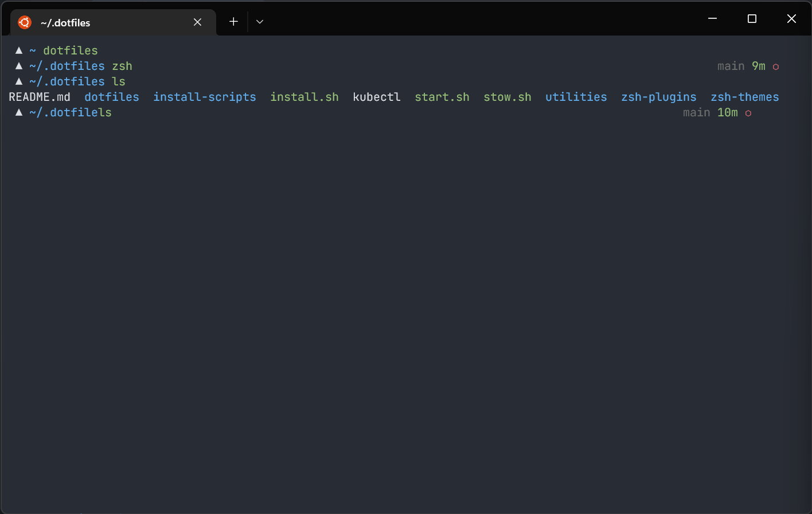Click zsh-themes in the listing
The height and width of the screenshot is (514, 812).
pyautogui.click(x=744, y=97)
